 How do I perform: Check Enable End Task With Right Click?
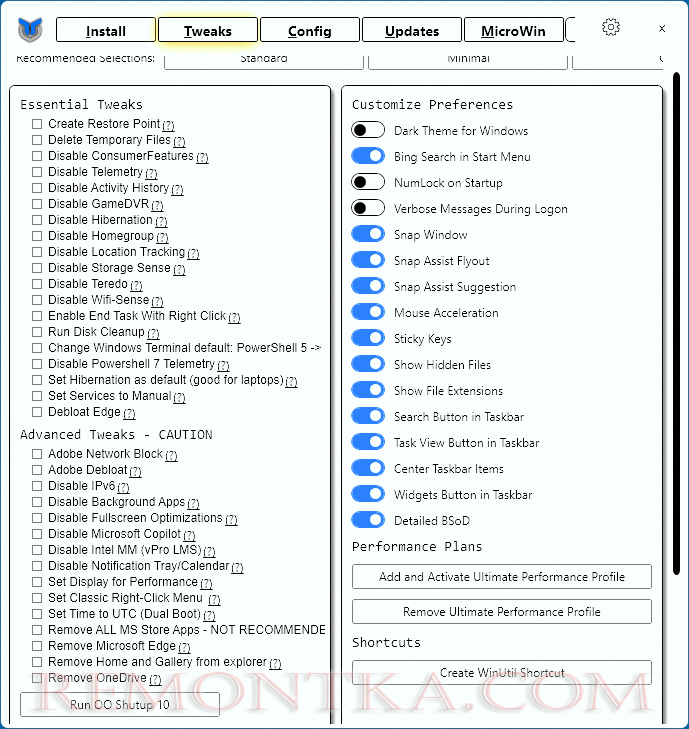[x=37, y=316]
